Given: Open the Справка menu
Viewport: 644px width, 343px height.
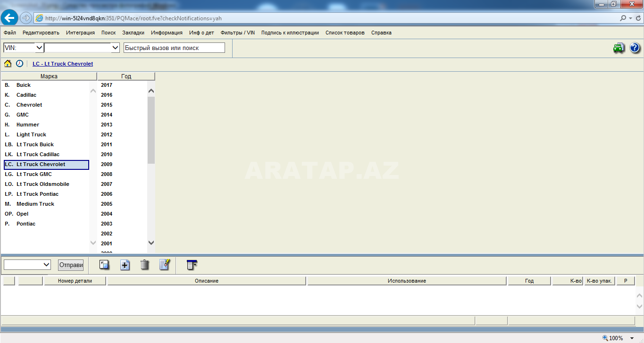Looking at the screenshot, I should point(381,33).
